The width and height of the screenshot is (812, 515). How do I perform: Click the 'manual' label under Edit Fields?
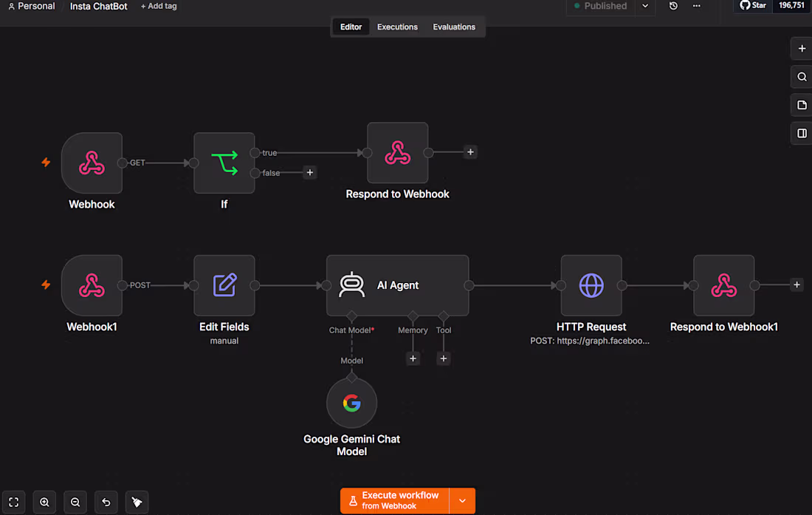click(224, 341)
